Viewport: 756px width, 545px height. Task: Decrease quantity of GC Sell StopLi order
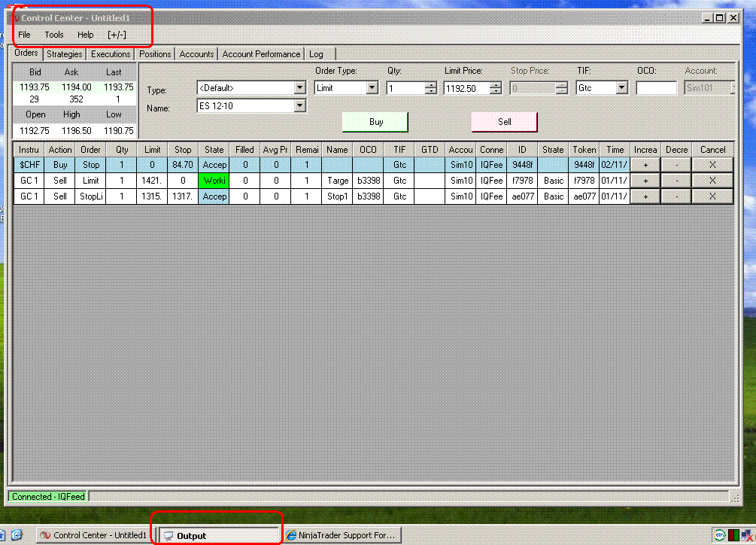(x=676, y=196)
